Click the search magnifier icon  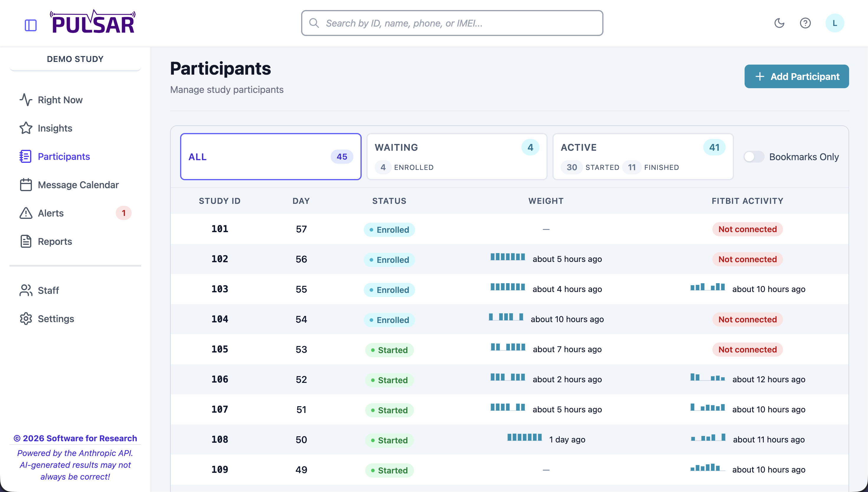tap(314, 23)
